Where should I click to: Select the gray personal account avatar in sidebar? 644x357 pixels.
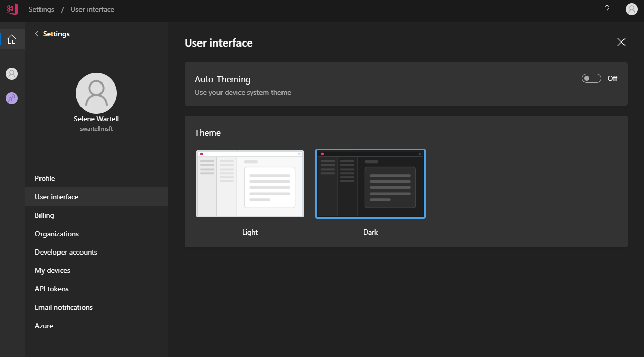12,74
